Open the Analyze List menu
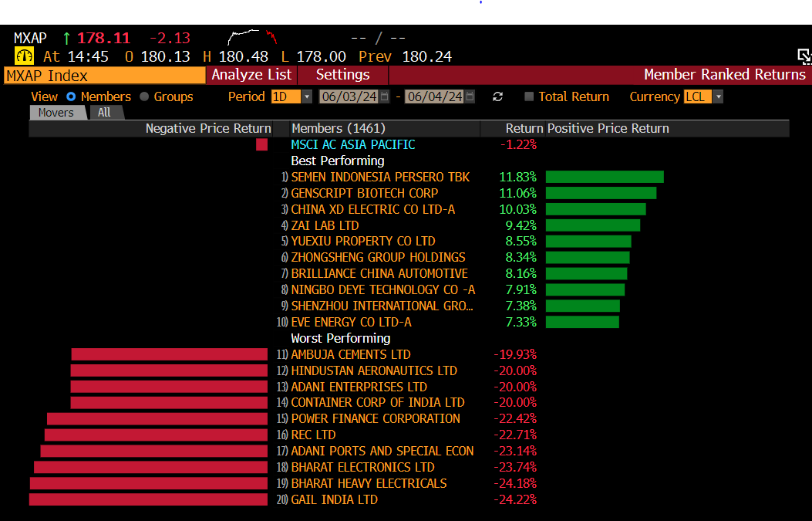Image resolution: width=812 pixels, height=521 pixels. click(251, 75)
